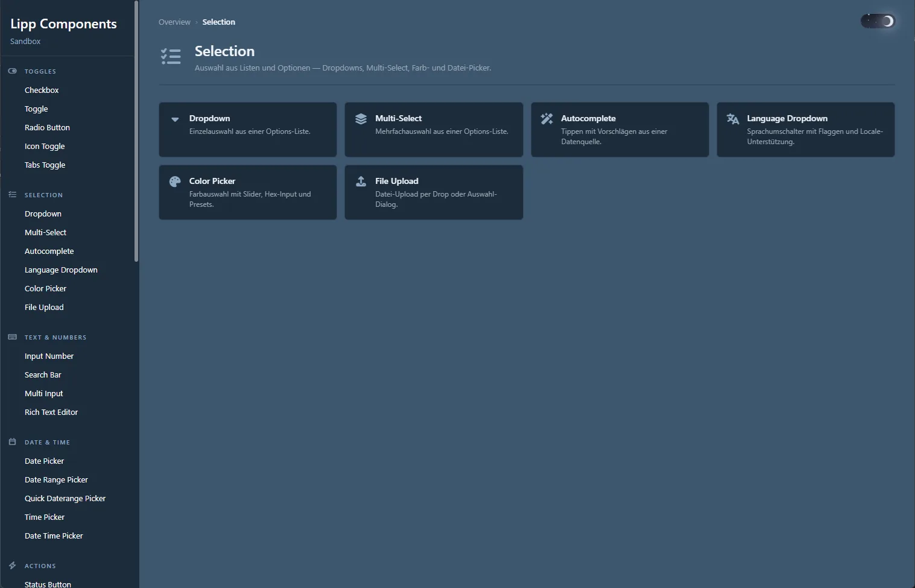
Task: Open the Color Picker card title
Action: [212, 182]
